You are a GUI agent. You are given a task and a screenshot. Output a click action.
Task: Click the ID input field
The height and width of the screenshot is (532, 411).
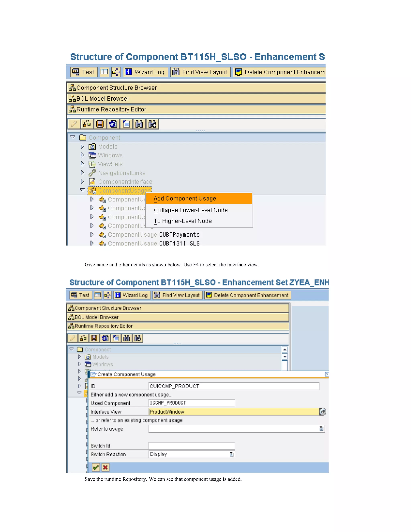(x=234, y=386)
